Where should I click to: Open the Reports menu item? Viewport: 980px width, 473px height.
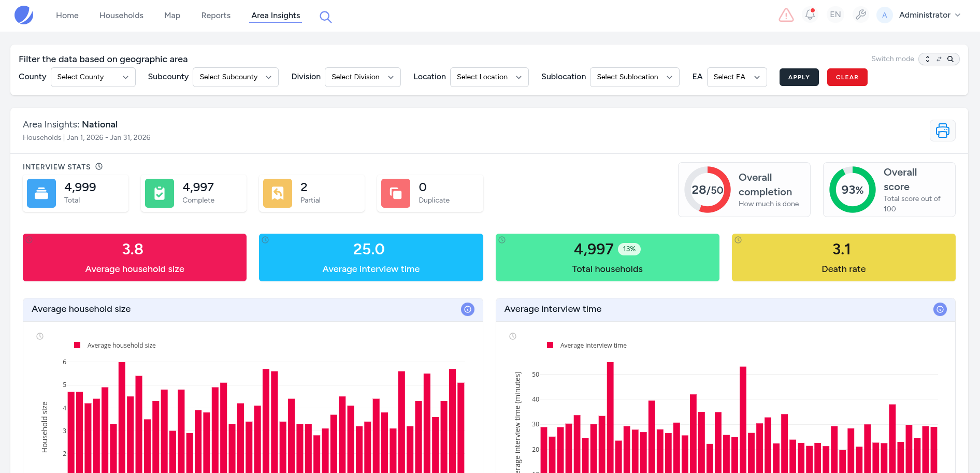click(215, 16)
